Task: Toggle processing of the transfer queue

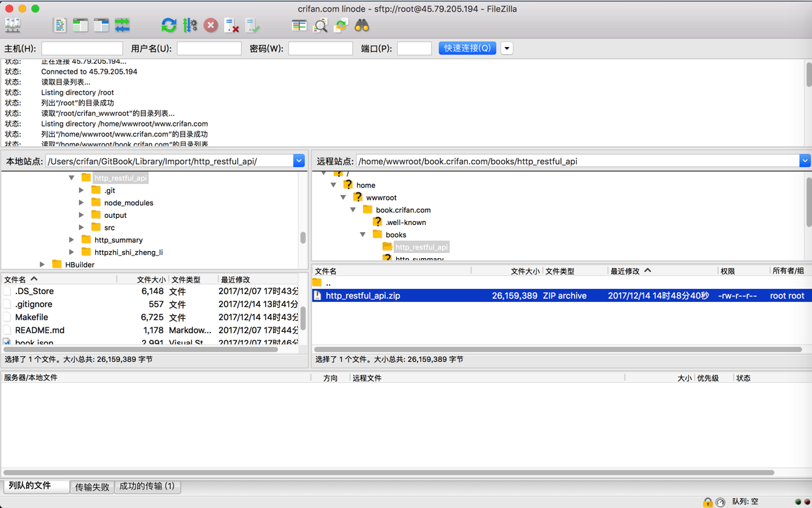Action: pyautogui.click(x=190, y=25)
